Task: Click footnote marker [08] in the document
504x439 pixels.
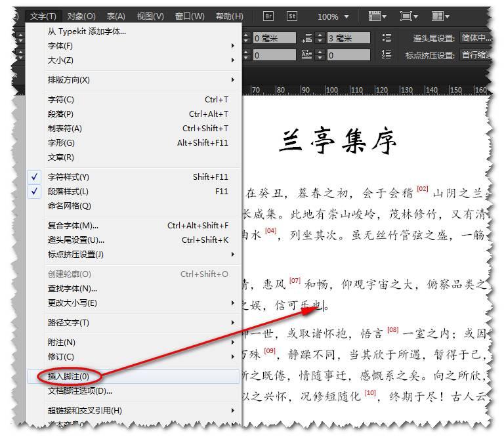Action: tap(393, 329)
